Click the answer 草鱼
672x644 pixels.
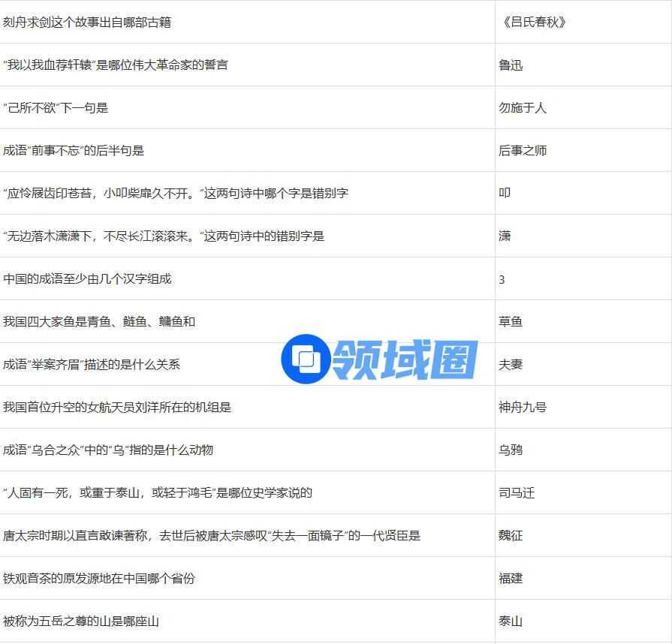511,322
